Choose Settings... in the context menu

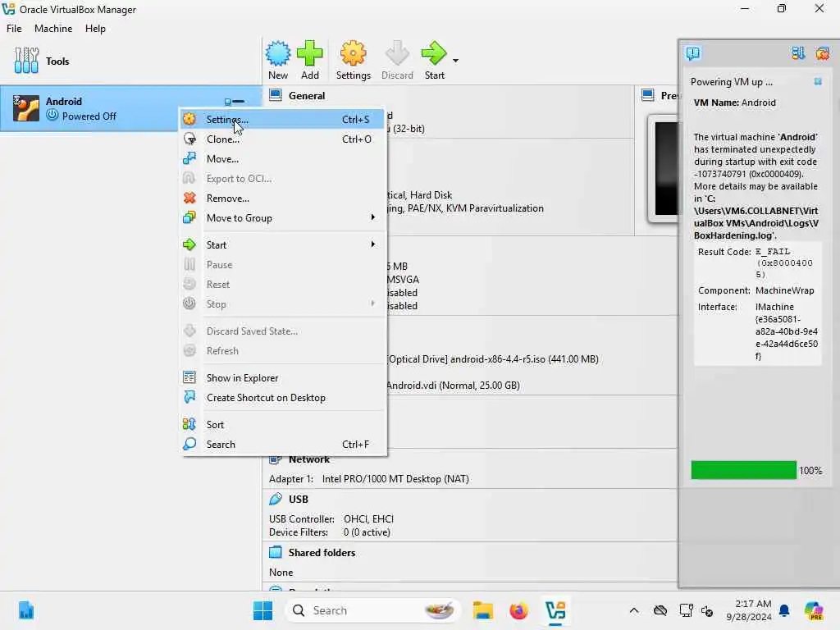pyautogui.click(x=283, y=120)
